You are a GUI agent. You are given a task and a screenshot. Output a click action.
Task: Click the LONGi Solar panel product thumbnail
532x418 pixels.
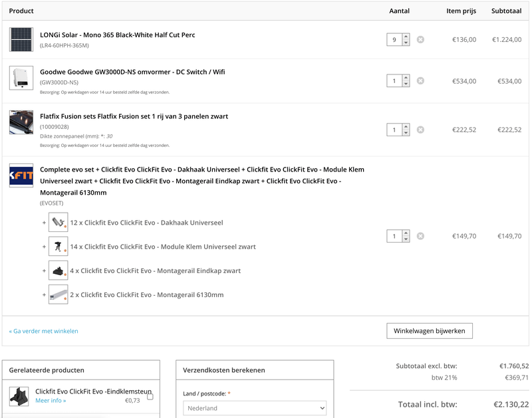[x=21, y=39]
